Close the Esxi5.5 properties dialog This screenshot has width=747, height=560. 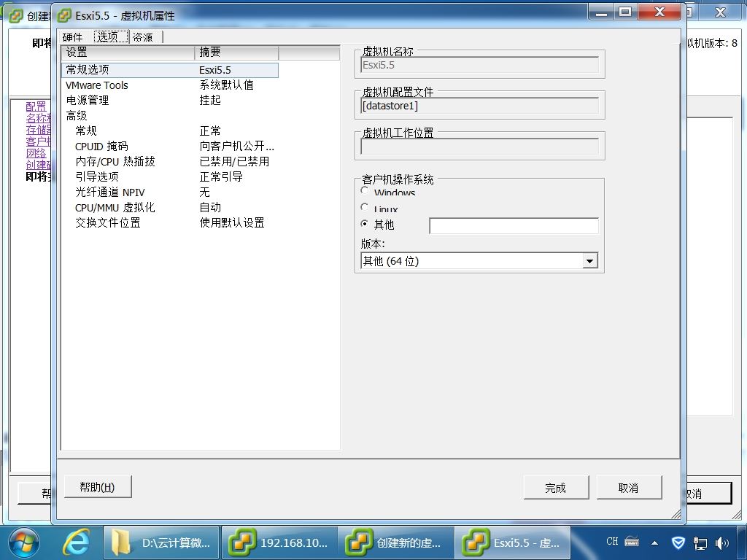coord(659,12)
